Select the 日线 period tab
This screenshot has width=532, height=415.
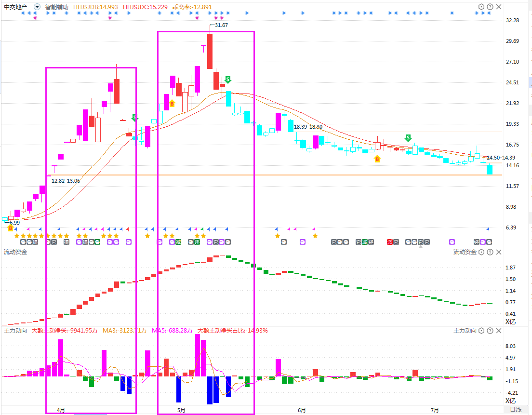516,410
